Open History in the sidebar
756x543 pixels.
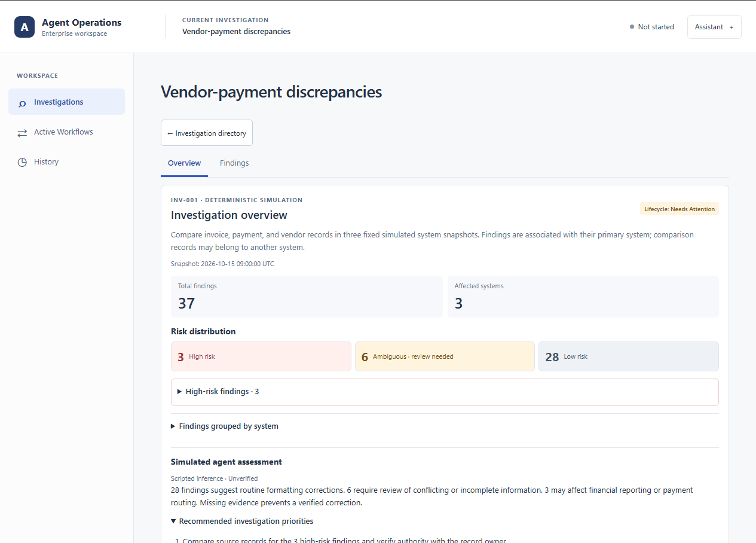point(66,161)
